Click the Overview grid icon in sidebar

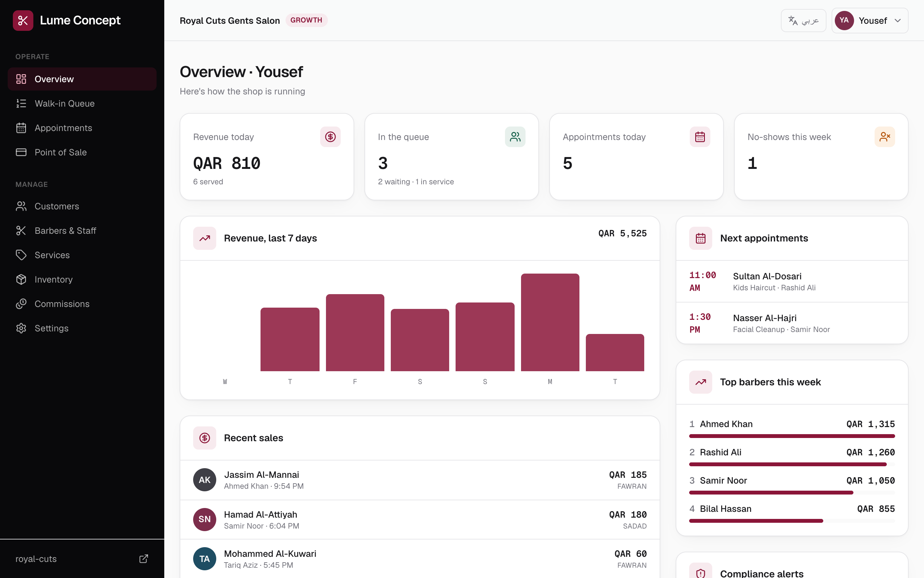[x=21, y=79]
